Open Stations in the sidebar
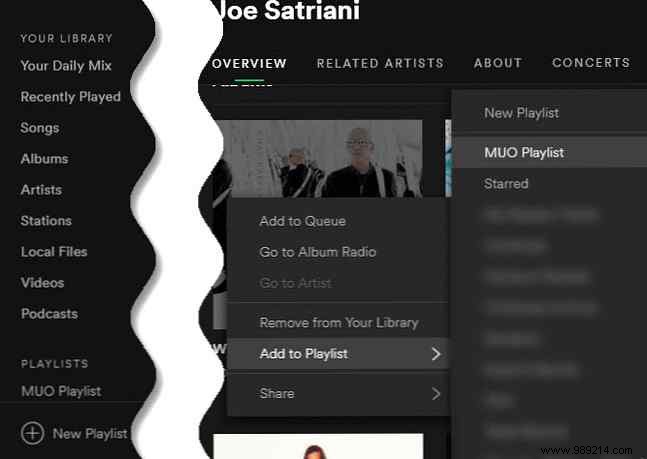This screenshot has width=647, height=459. pyautogui.click(x=46, y=221)
